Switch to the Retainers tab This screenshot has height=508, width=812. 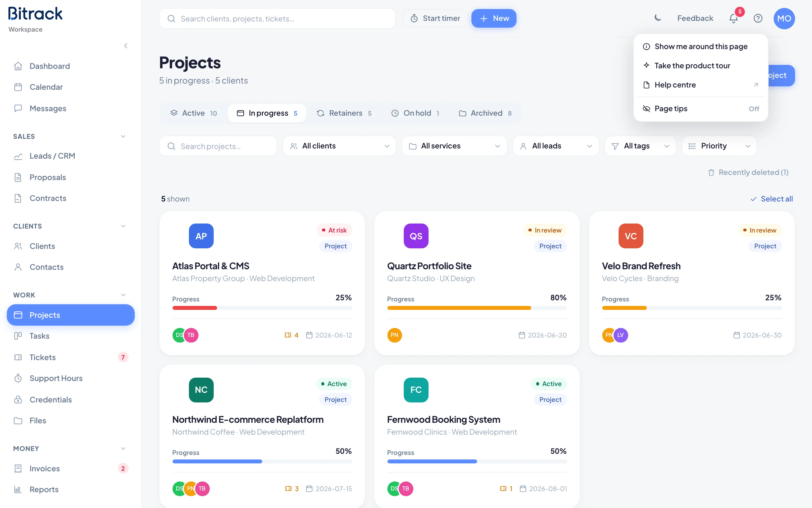click(x=344, y=113)
